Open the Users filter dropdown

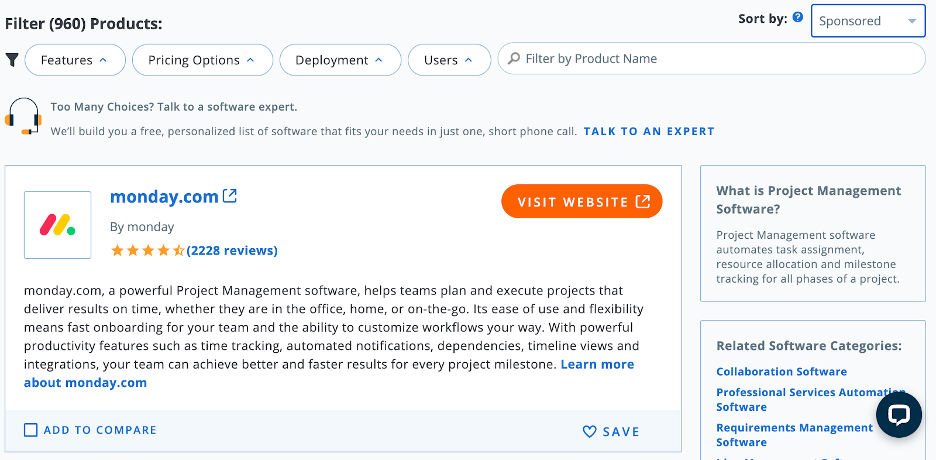tap(449, 60)
